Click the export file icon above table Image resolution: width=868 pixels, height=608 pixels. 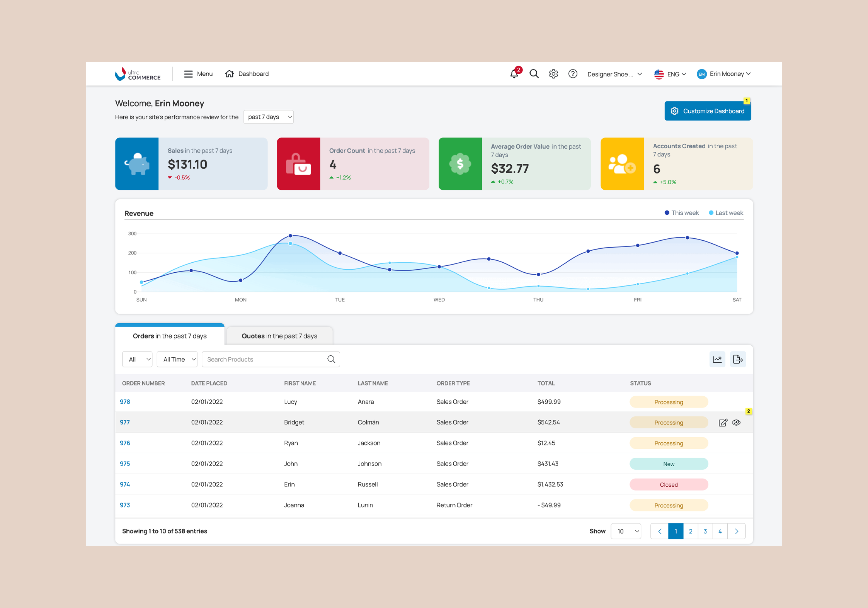pos(738,359)
